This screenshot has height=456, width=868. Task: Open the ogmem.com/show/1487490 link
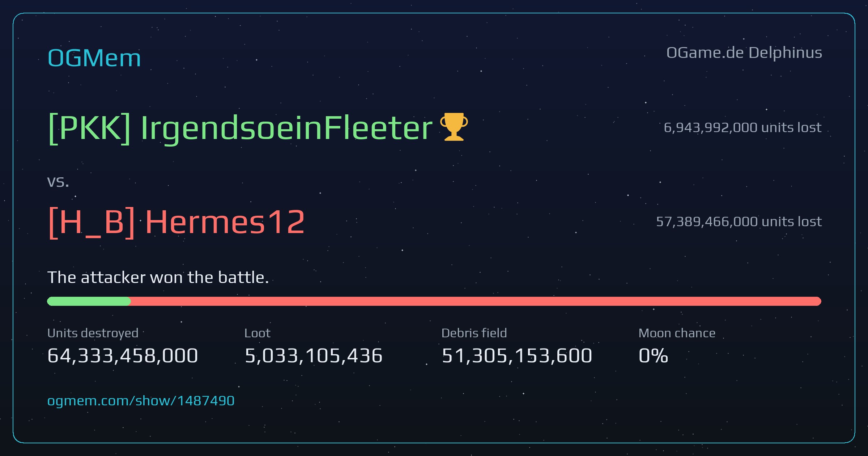pyautogui.click(x=141, y=401)
